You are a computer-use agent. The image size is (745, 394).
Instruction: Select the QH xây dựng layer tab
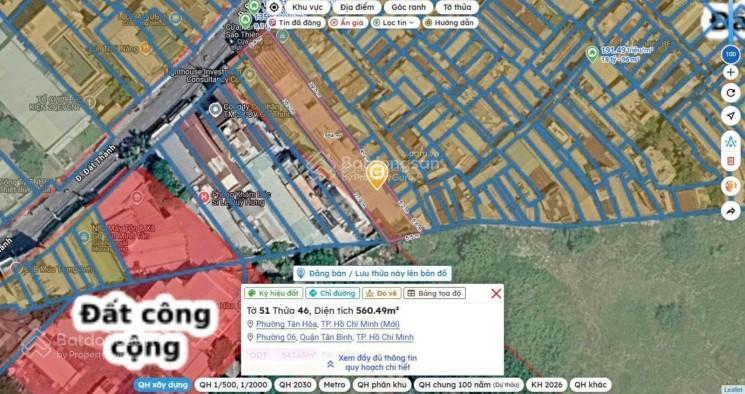[162, 384]
